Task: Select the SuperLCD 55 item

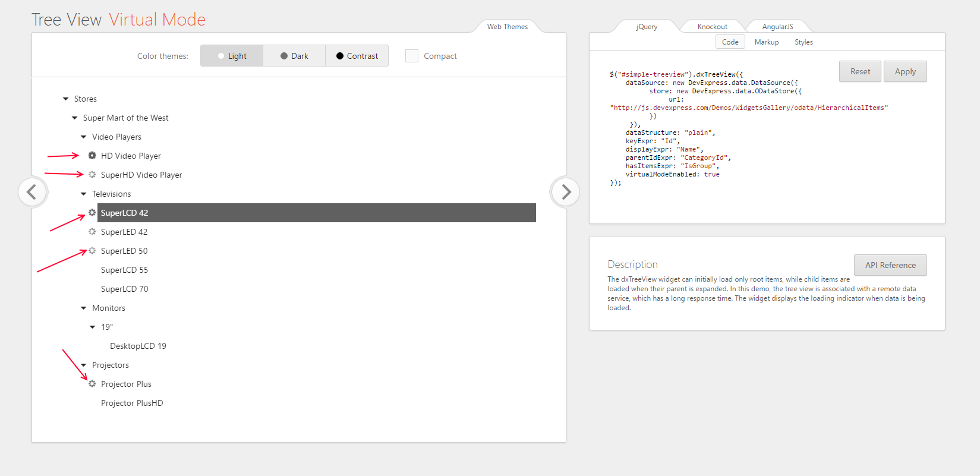Action: pyautogui.click(x=124, y=270)
